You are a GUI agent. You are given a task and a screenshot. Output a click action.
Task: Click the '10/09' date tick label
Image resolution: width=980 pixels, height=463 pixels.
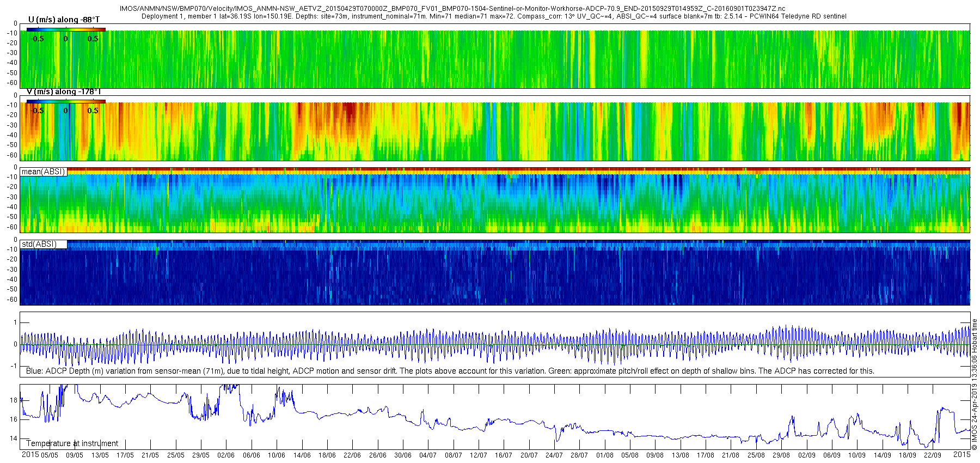[857, 455]
